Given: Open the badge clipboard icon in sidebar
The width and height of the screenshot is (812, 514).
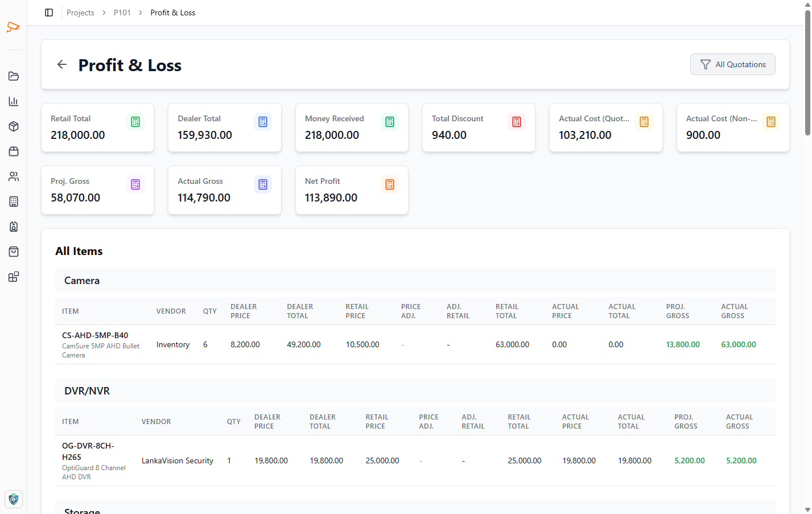Looking at the screenshot, I should pyautogui.click(x=14, y=227).
